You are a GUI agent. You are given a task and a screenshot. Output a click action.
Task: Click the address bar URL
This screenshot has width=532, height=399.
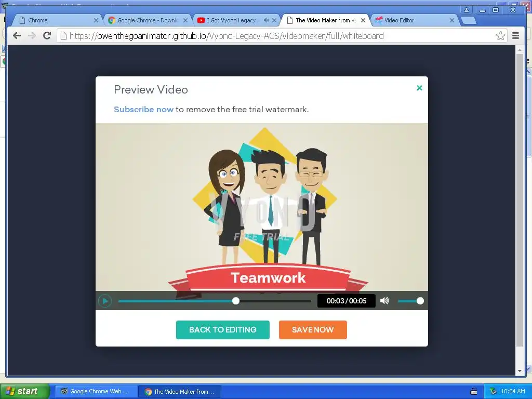point(227,36)
